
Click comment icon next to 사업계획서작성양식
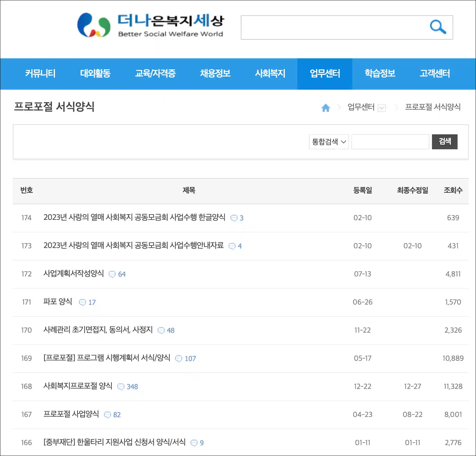[x=112, y=274]
